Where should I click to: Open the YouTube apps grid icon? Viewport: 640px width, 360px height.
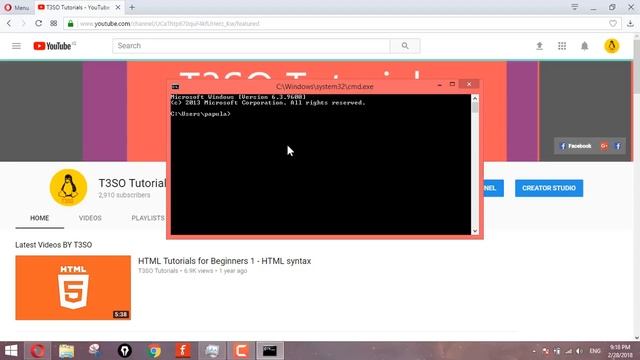point(562,46)
